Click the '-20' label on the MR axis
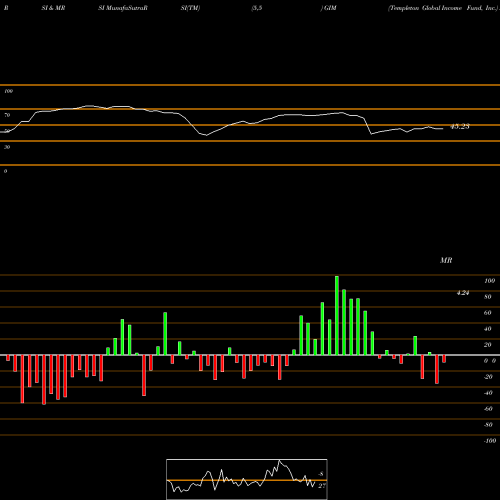500x500 pixels. coord(488,377)
